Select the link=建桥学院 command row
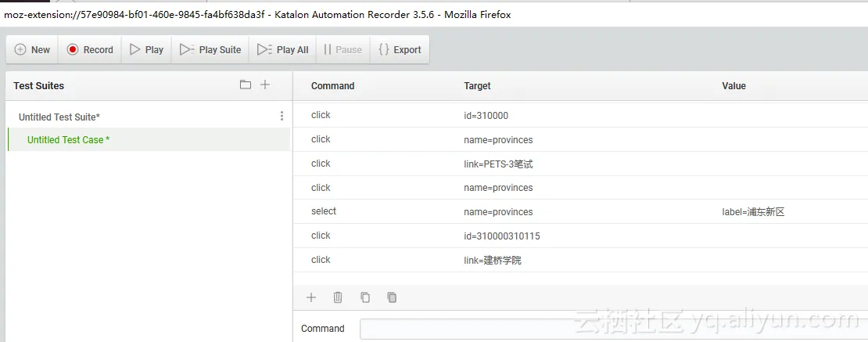868x342 pixels. click(x=580, y=260)
